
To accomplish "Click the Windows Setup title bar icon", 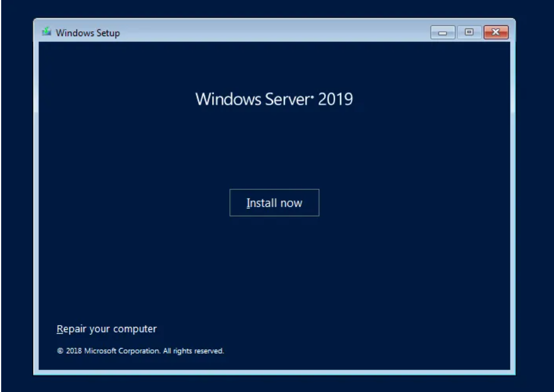I will click(47, 32).
